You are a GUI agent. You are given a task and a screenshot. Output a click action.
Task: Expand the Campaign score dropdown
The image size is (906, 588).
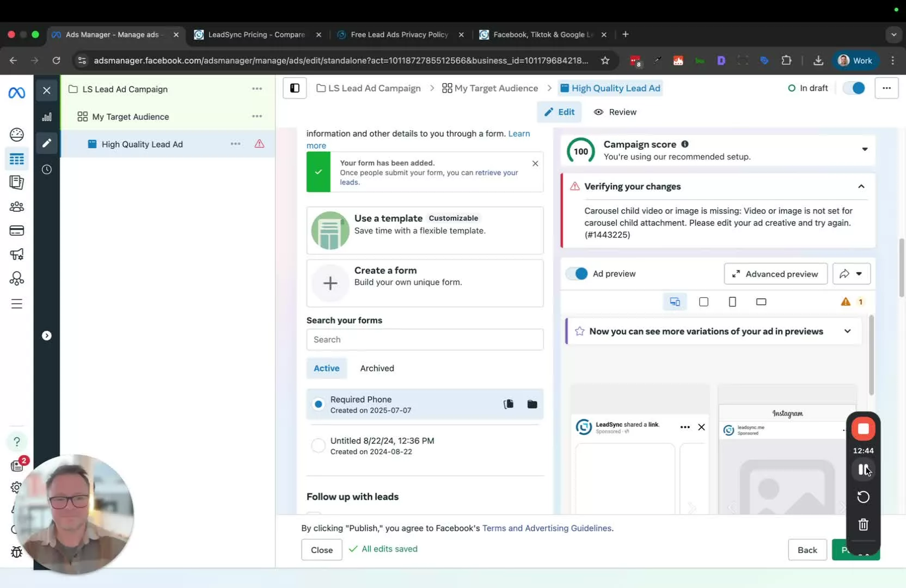coord(864,150)
